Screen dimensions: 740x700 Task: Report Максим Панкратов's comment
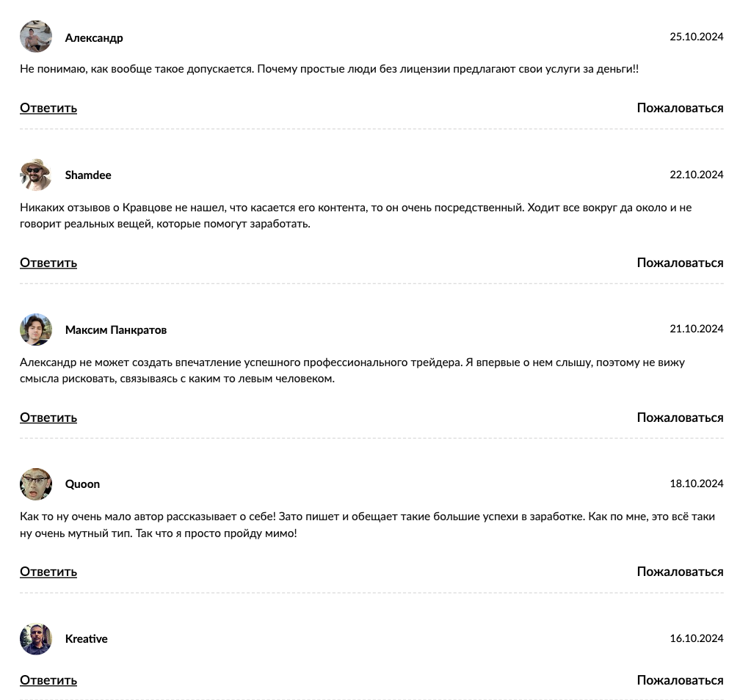[680, 418]
